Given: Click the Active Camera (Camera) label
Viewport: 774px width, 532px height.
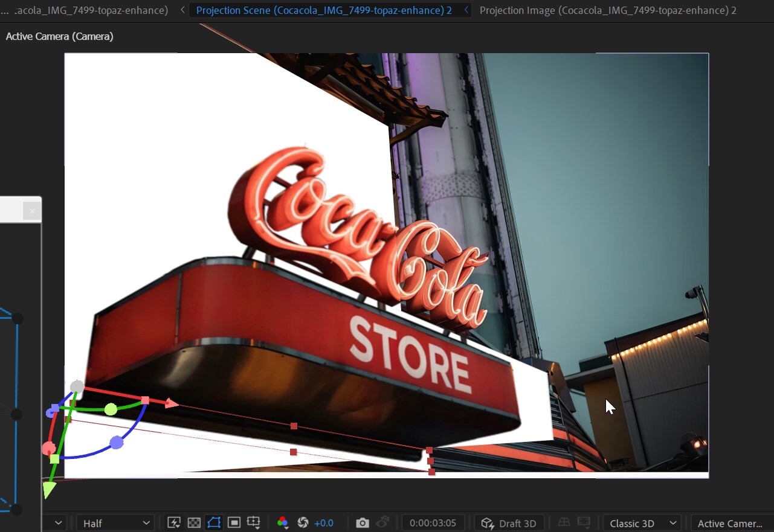Looking at the screenshot, I should [59, 36].
